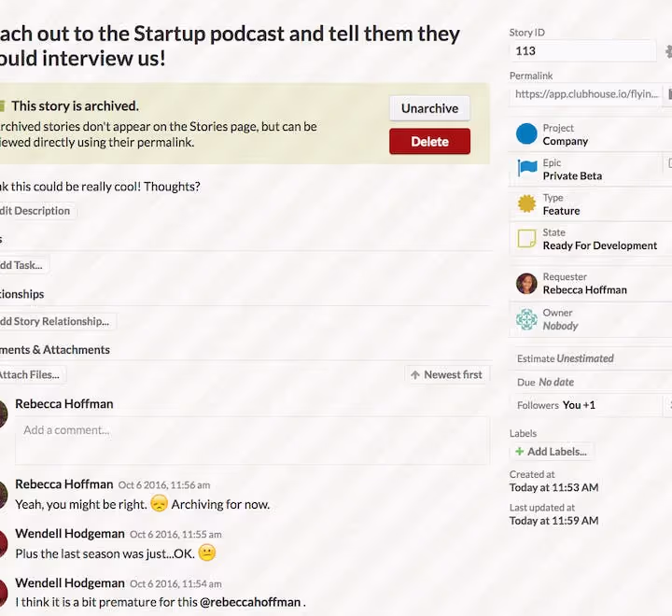Click the Story ID field showing 113
672x616 pixels.
582,51
